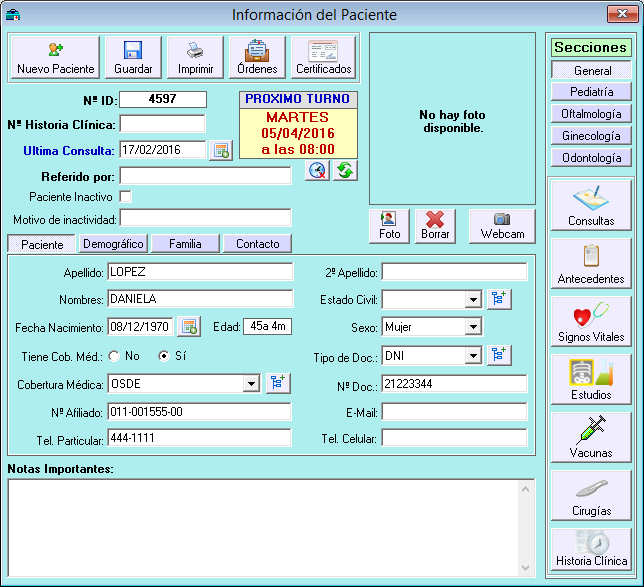
Task: Print the patient using the Imprimir icon
Action: pos(195,58)
